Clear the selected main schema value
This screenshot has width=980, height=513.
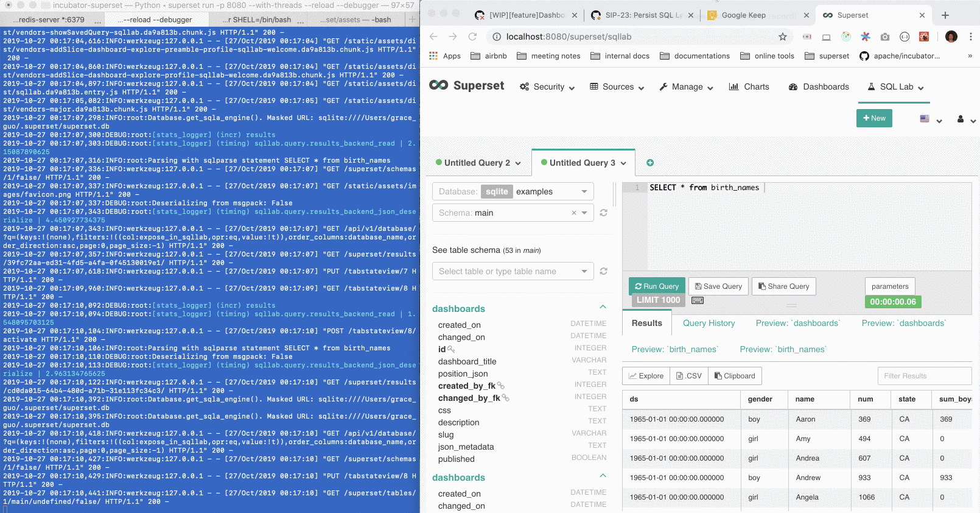point(573,213)
